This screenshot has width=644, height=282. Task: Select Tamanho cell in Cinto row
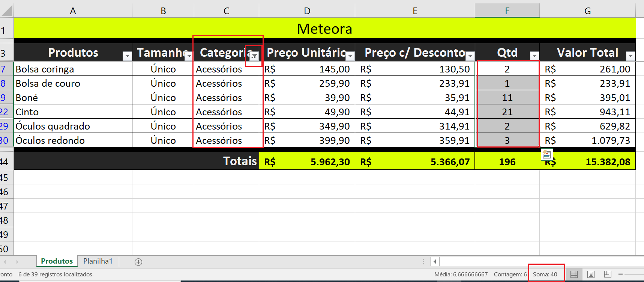(x=163, y=112)
